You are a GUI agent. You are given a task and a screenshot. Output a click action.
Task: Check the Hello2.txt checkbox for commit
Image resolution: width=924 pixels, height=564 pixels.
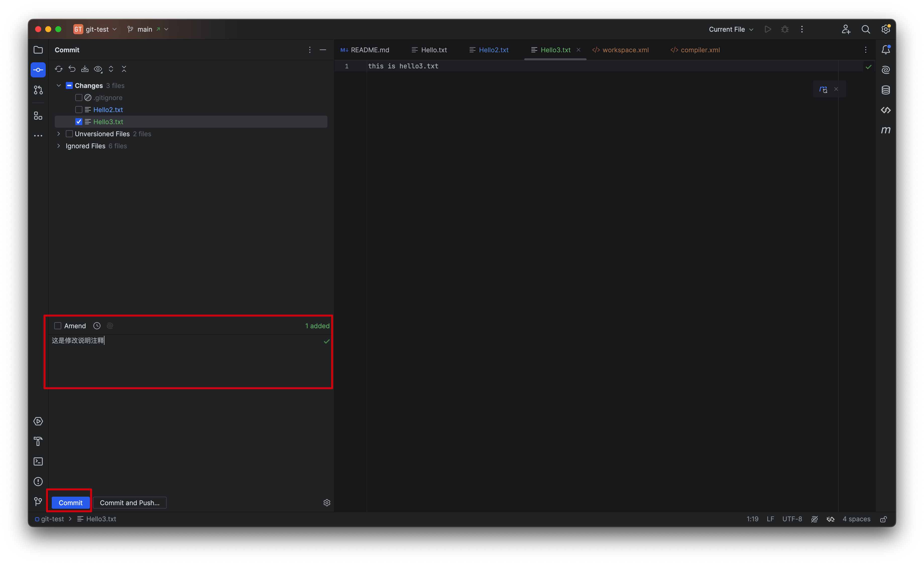tap(79, 109)
